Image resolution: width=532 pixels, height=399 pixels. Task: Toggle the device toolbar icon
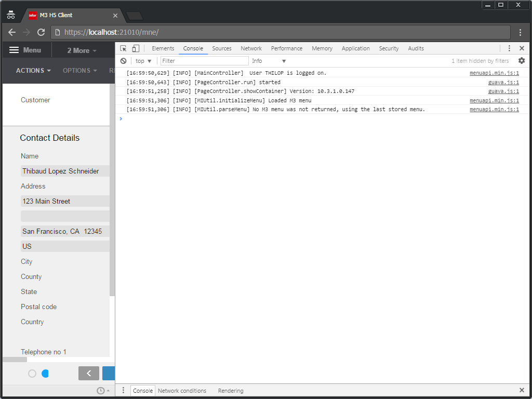pyautogui.click(x=136, y=48)
